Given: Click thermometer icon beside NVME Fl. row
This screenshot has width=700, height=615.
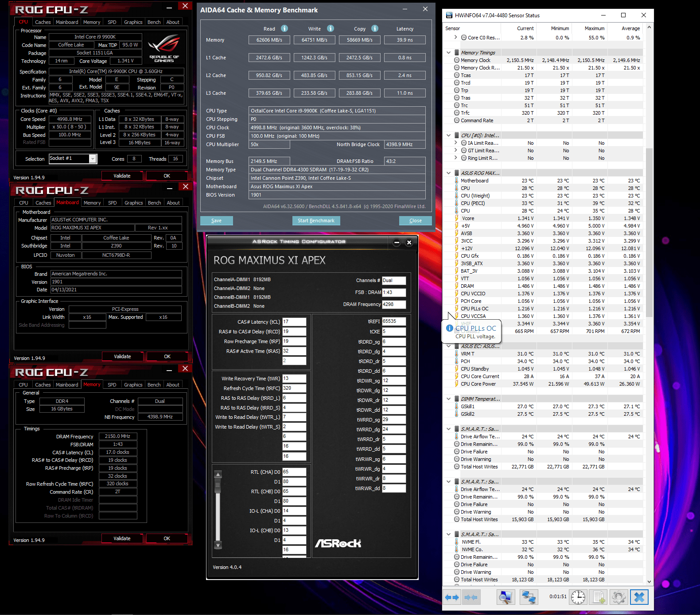Looking at the screenshot, I should (456, 542).
